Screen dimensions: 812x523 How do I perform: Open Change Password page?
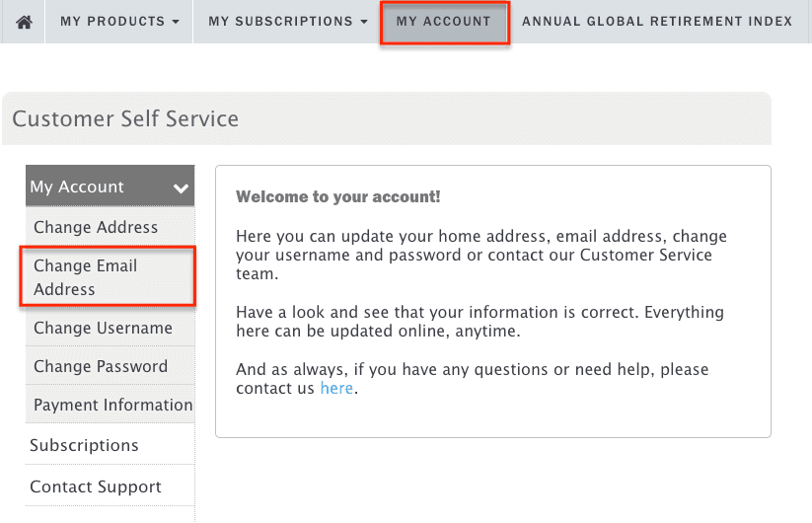[111, 366]
